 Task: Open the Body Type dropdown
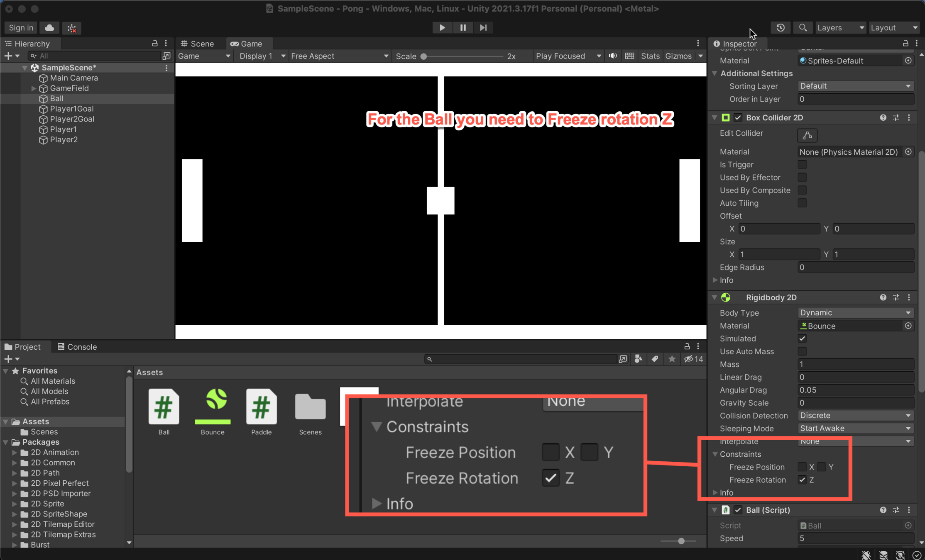click(855, 313)
